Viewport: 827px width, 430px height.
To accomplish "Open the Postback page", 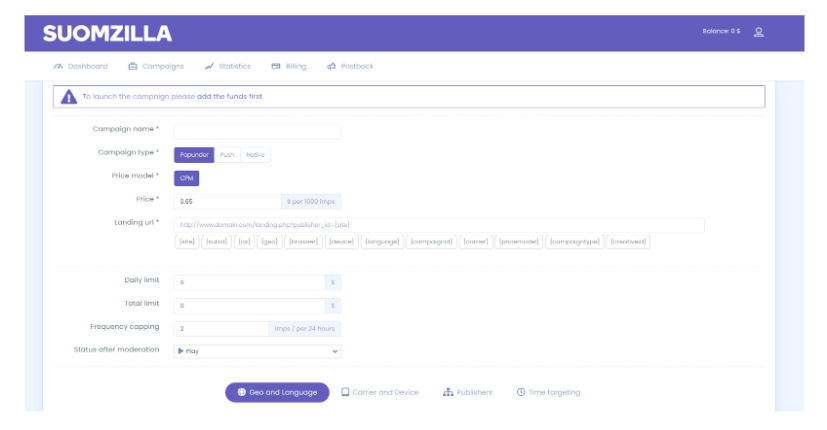I will click(x=350, y=66).
